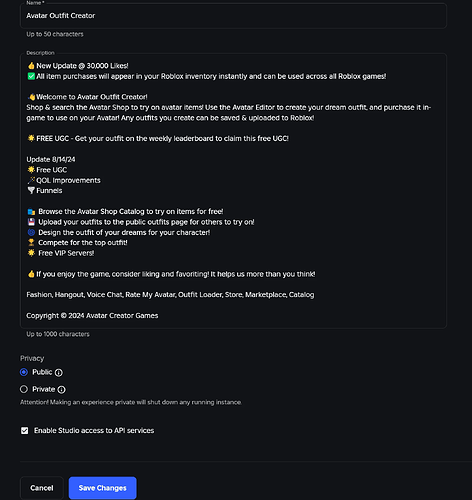The height and width of the screenshot is (500, 472).
Task: Click Save Changes button
Action: click(x=103, y=488)
